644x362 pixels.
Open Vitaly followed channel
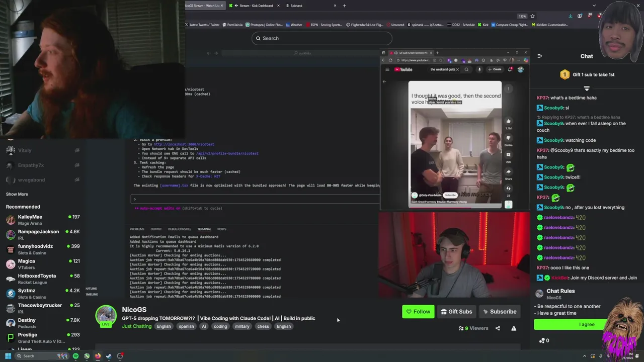point(43,150)
